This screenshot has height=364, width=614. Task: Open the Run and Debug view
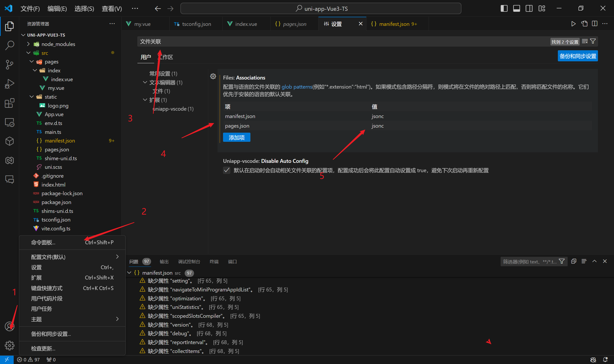click(x=9, y=84)
